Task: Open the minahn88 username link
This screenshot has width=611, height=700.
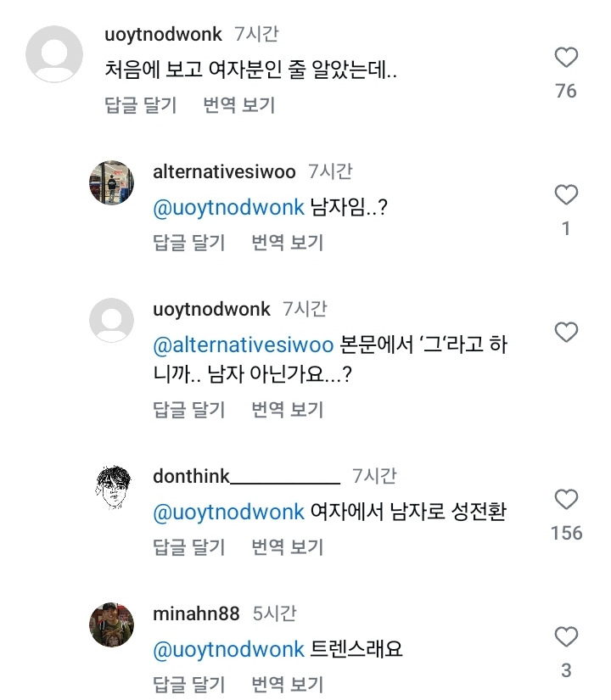Action: pyautogui.click(x=196, y=613)
